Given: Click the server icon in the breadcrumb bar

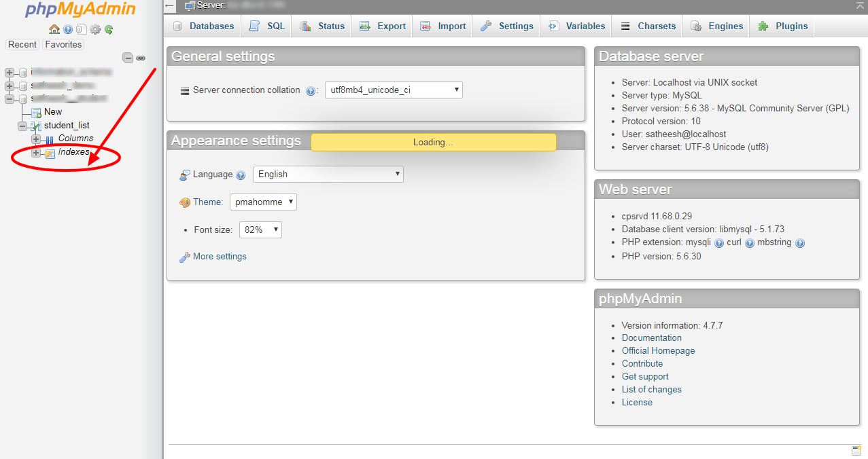Looking at the screenshot, I should pos(190,5).
